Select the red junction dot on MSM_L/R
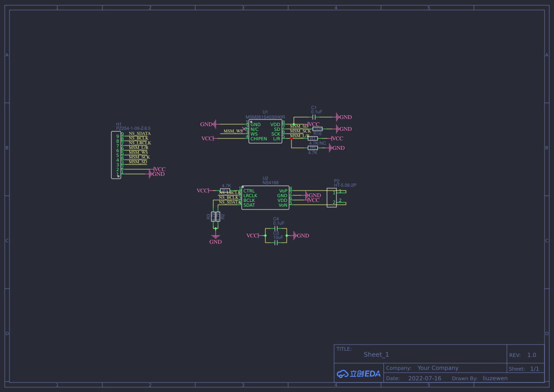This screenshot has width=554, height=392. coord(291,138)
